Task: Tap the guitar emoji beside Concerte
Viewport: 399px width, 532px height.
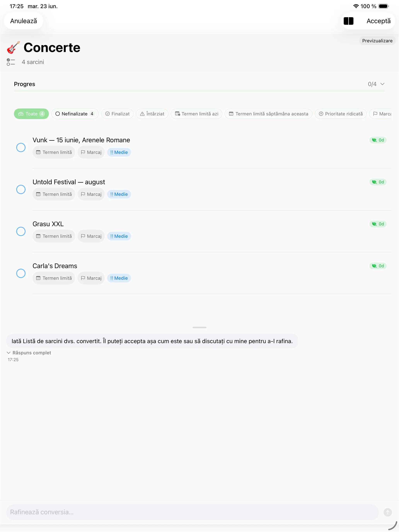Action: (x=13, y=47)
